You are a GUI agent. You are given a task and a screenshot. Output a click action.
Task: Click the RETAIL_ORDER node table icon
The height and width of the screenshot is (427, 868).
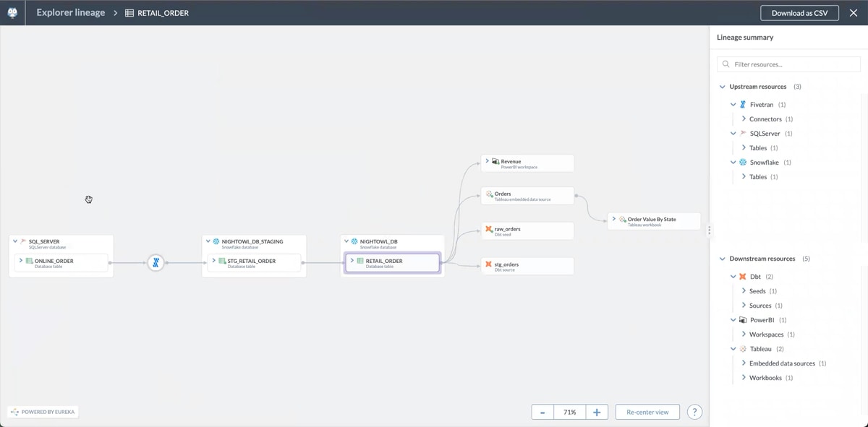point(360,261)
